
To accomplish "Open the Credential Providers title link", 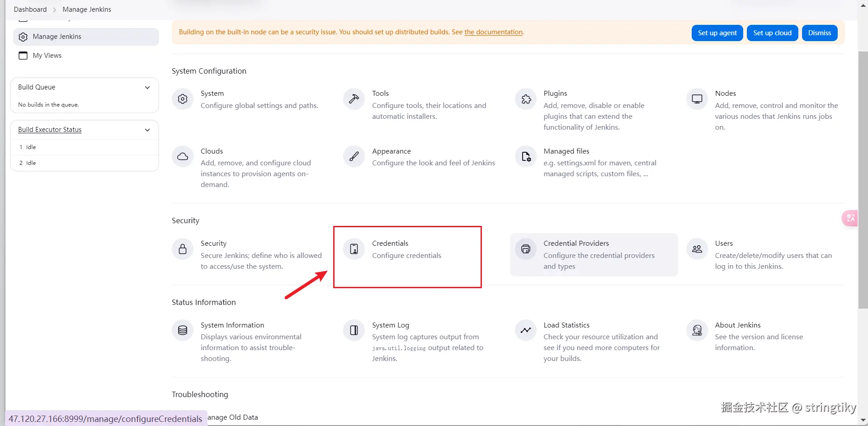I will click(x=576, y=243).
